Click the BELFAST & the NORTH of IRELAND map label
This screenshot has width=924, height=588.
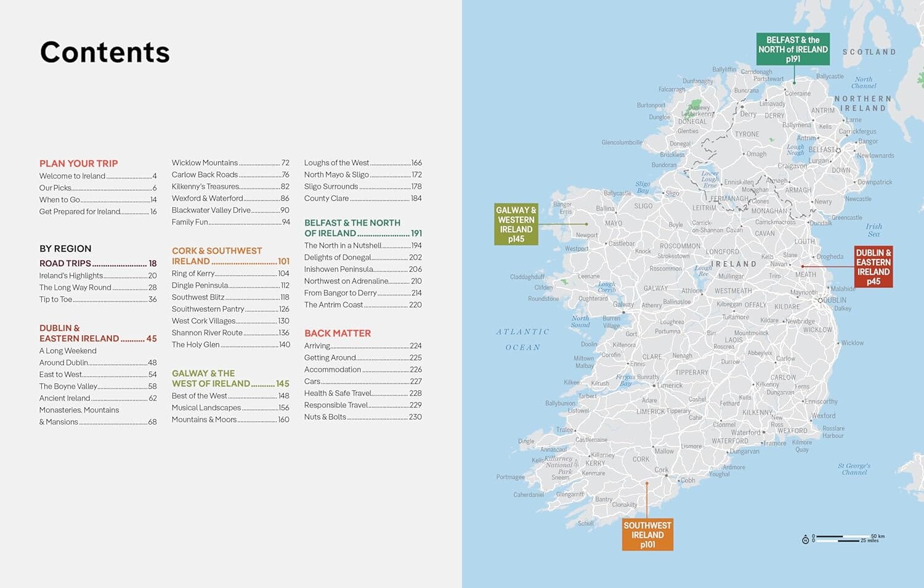coord(793,49)
